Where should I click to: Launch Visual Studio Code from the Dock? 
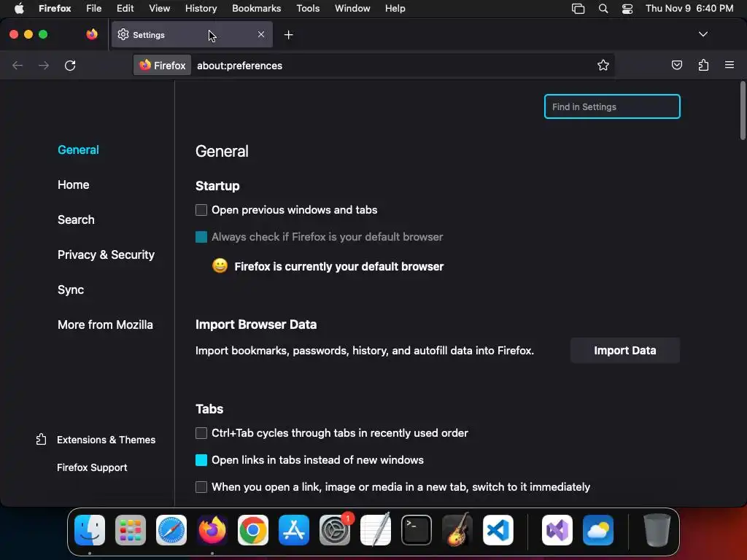point(498,530)
